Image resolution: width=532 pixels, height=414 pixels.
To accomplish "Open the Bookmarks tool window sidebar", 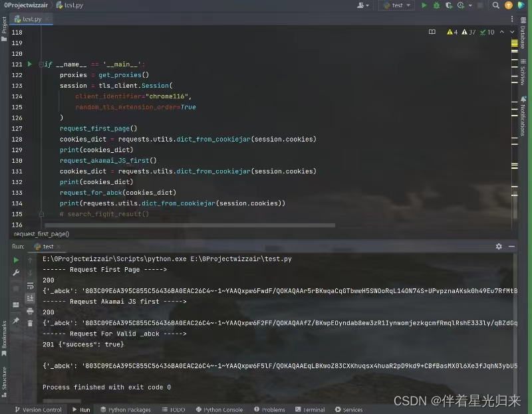I will pyautogui.click(x=4, y=338).
